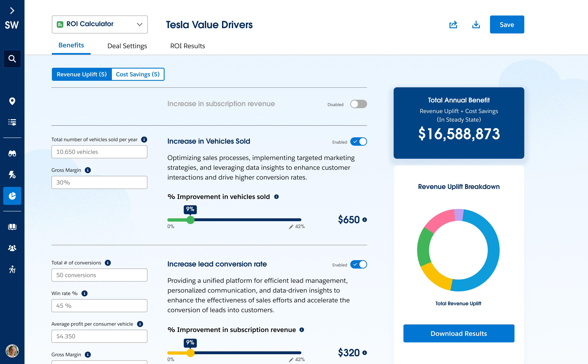Screen dimensions: 588x364
Task: Expand the sidebar with the chevron arrow
Action: pyautogui.click(x=12, y=11)
